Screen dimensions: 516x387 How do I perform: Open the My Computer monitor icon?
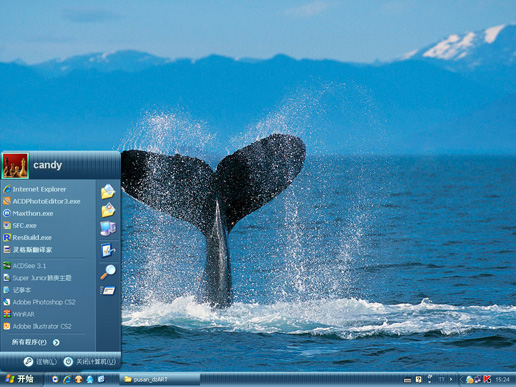click(x=108, y=229)
